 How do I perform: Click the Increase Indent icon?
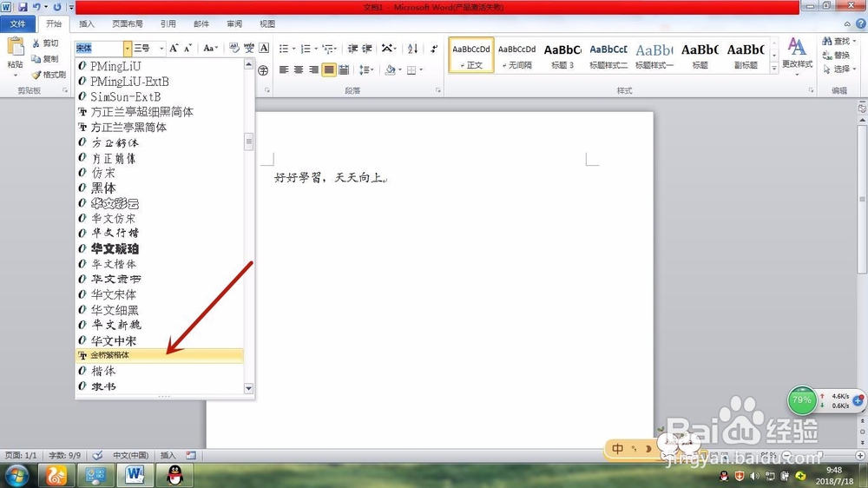point(367,49)
